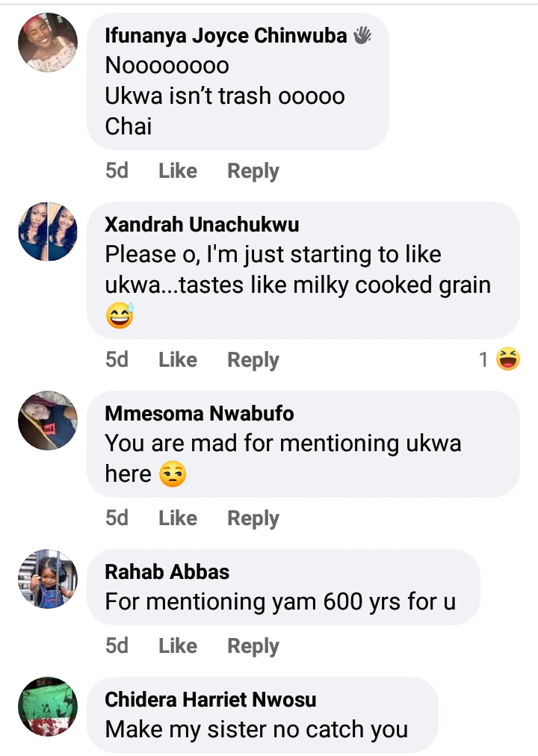
Task: Open Ifunanya Joyce Chinwuba's name link
Action: (x=226, y=35)
